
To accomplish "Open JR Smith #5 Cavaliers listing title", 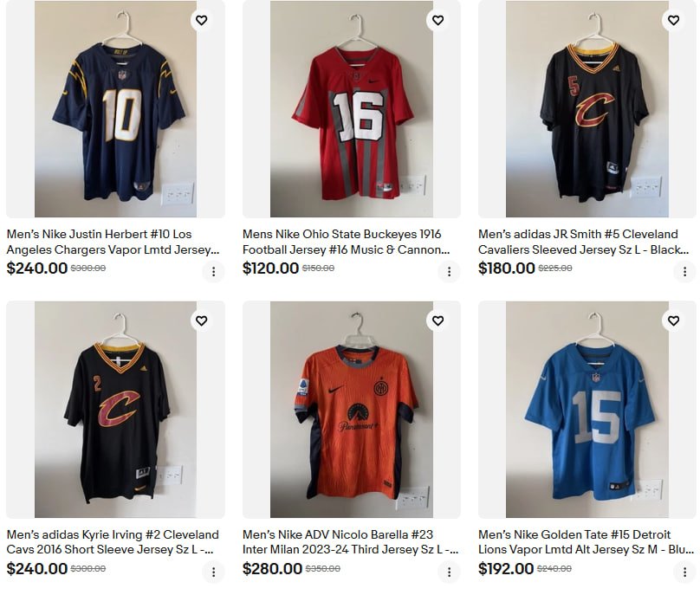I will [583, 243].
